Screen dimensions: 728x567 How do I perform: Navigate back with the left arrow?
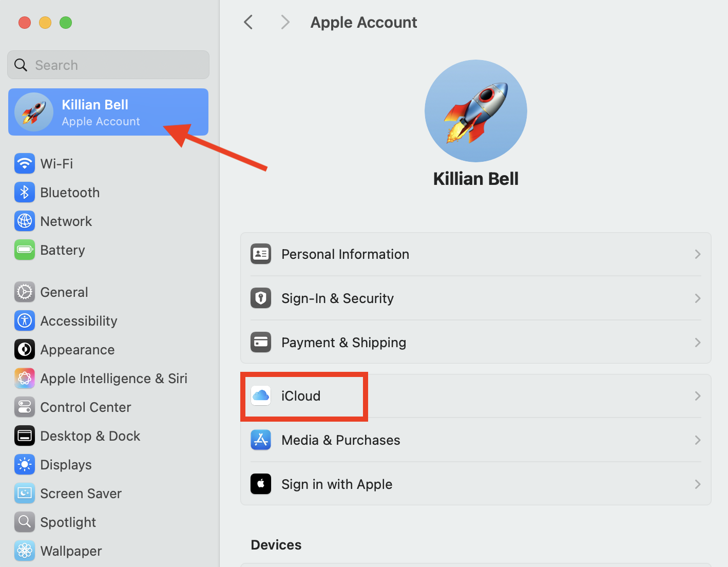coord(248,22)
